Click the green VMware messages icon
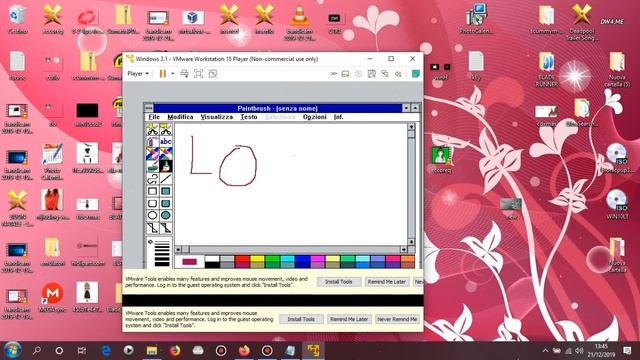The width and height of the screenshot is (640, 360). coord(416,73)
